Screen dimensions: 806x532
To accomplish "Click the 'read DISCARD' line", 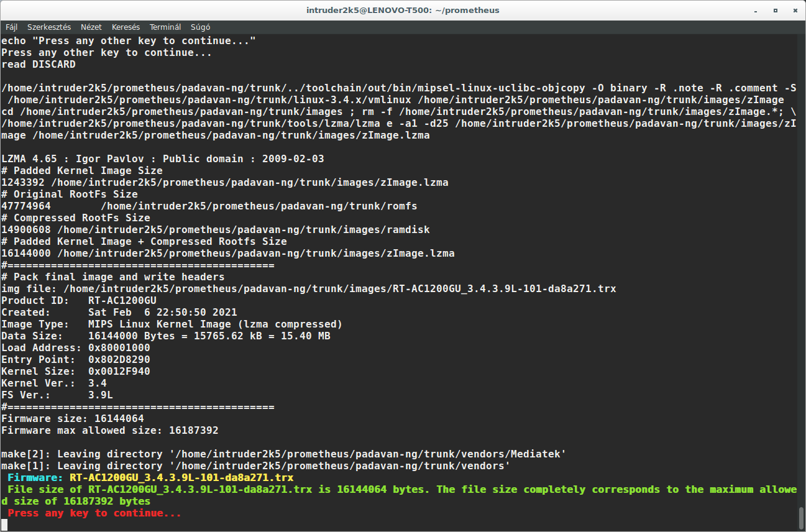I will [39, 65].
